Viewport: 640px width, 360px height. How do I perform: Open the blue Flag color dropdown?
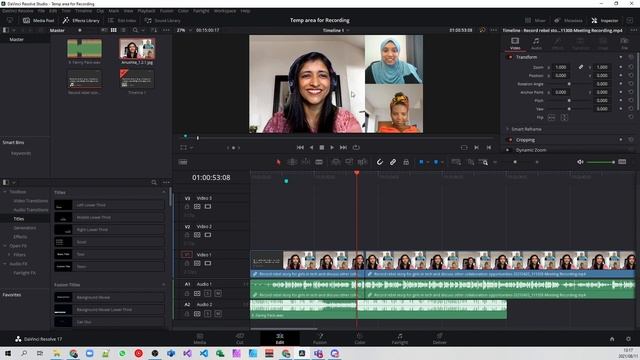[x=427, y=162]
